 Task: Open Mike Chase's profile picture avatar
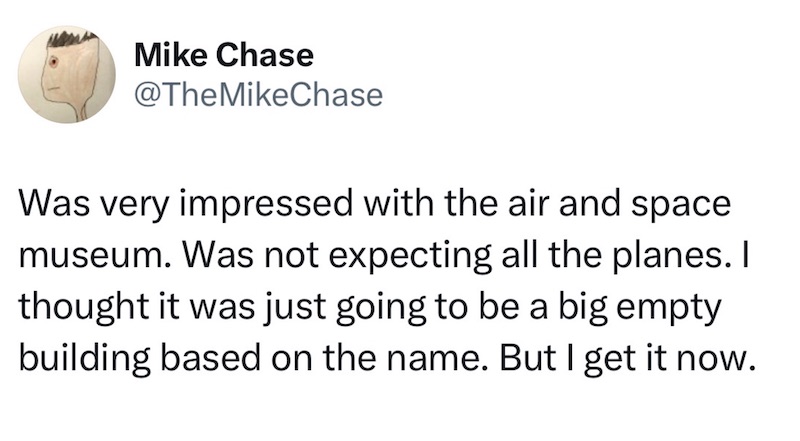pos(67,75)
